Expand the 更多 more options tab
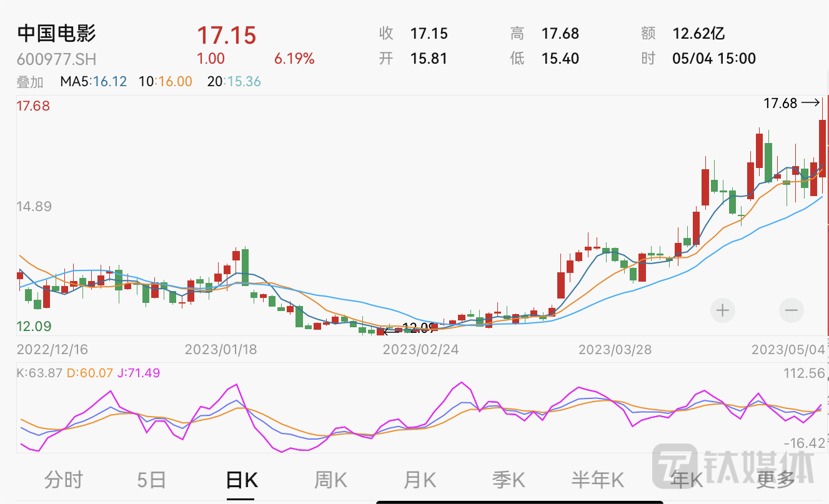Image resolution: width=829 pixels, height=504 pixels. pos(775,480)
